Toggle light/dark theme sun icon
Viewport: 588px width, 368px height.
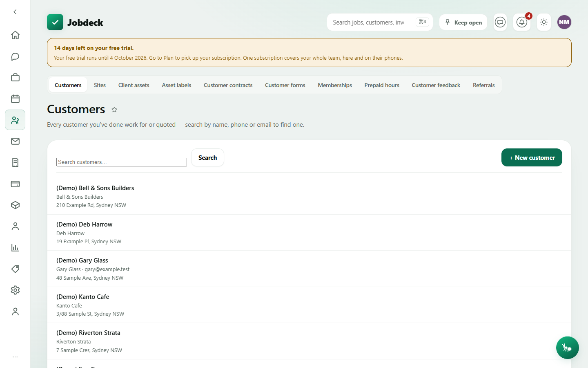[544, 22]
